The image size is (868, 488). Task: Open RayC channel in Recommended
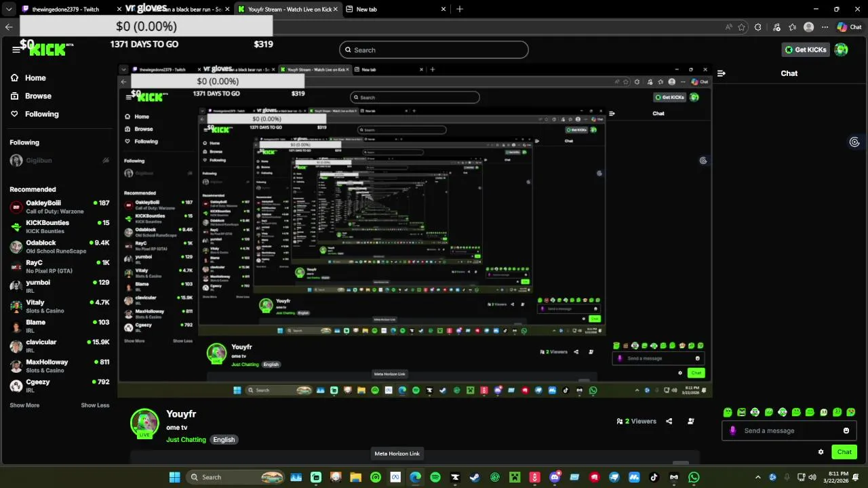click(60, 266)
